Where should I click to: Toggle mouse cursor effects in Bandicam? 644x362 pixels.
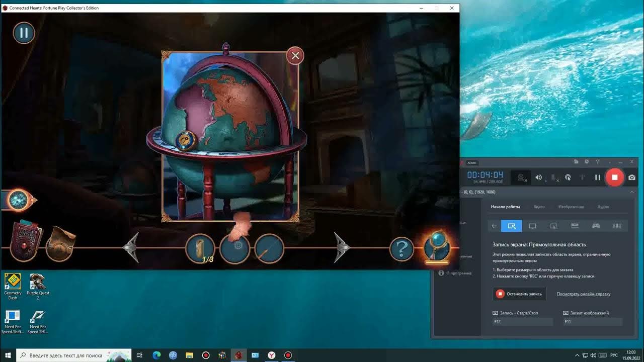coord(568,177)
